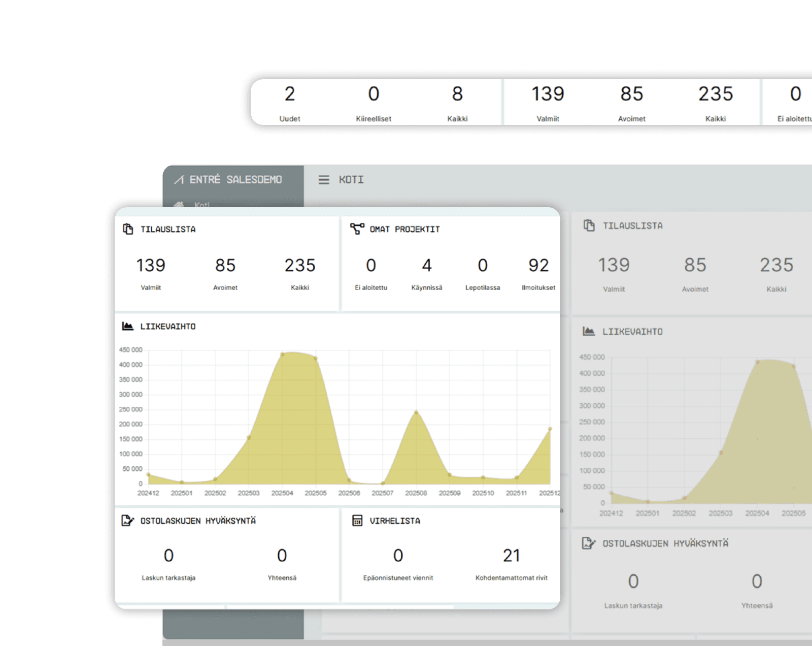Click the OMAT PROJEKTIT card title
This screenshot has height=646, width=812.
point(404,229)
